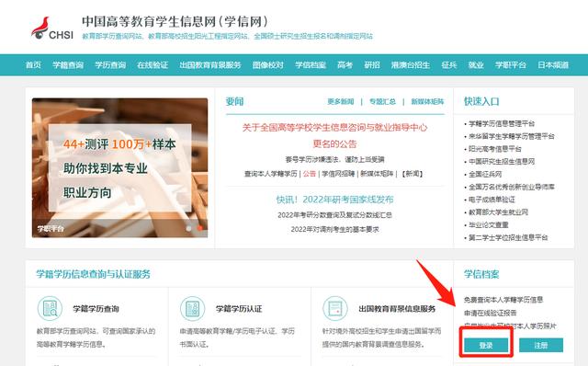Viewport: 588px width, 366px height.
Task: Click 出国教育背景信息服务 service title
Action: (x=397, y=309)
